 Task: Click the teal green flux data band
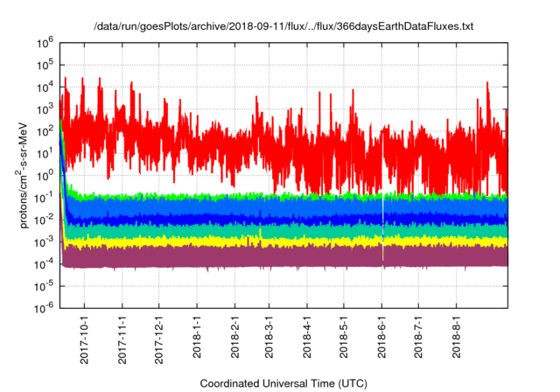click(283, 231)
